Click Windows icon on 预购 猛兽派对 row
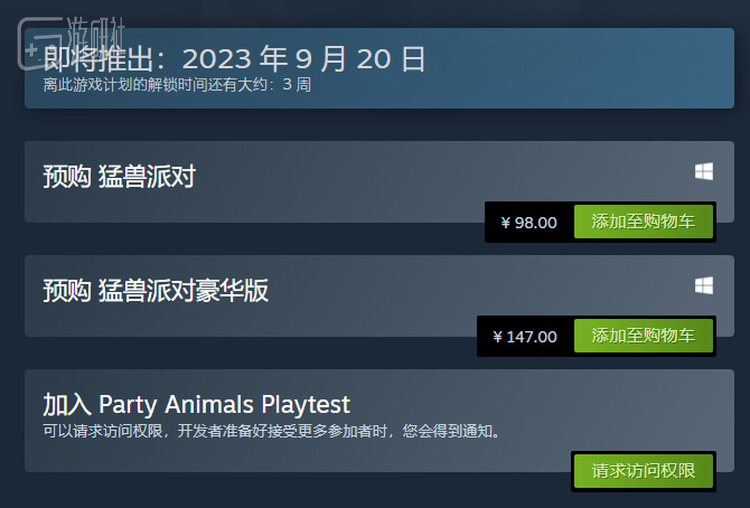Viewport: 750px width, 508px height. pos(704,171)
